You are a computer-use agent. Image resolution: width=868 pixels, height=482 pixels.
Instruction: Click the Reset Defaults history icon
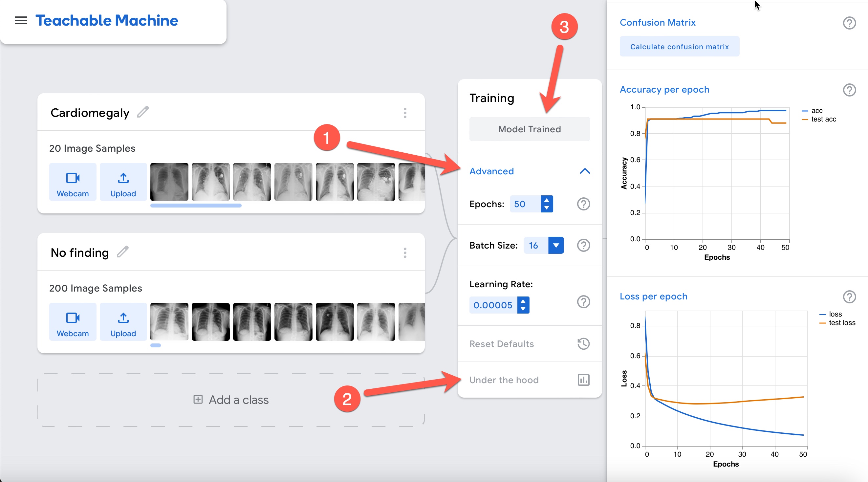click(583, 344)
